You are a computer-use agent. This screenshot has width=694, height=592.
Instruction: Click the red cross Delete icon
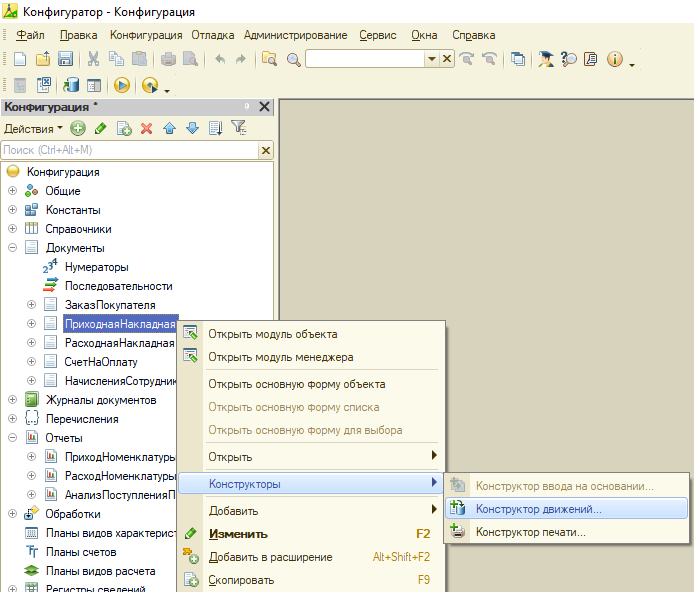click(x=147, y=129)
